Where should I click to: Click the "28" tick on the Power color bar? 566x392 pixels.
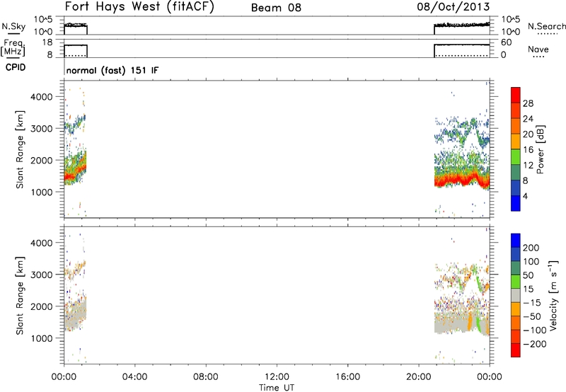[x=528, y=103]
